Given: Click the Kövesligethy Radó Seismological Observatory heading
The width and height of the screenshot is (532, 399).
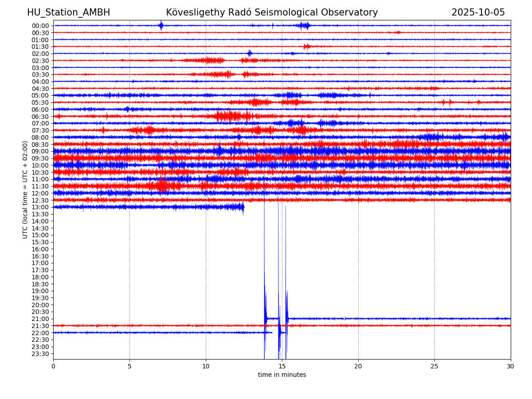Looking at the screenshot, I should tap(272, 13).
